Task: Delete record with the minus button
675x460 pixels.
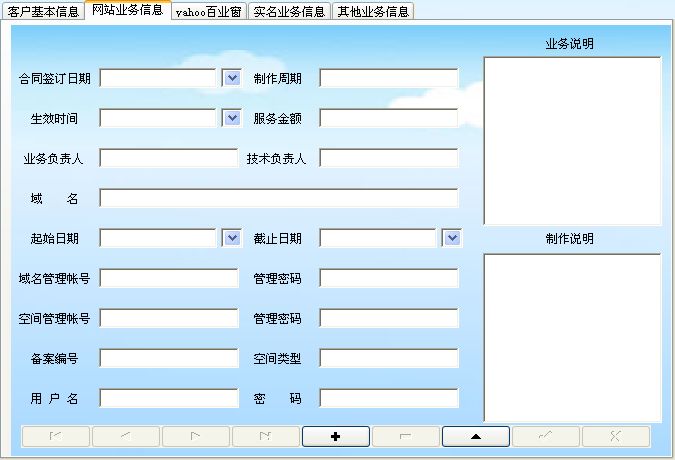Action: point(406,436)
